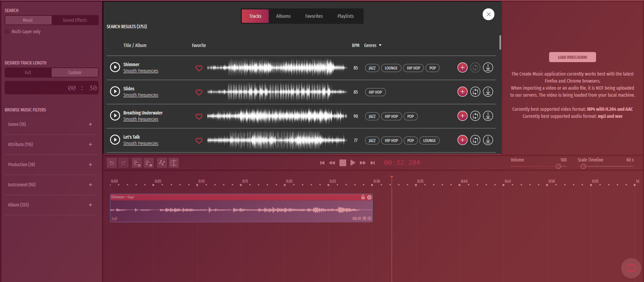
Task: Open the Genres column dropdown
Action: [x=373, y=45]
